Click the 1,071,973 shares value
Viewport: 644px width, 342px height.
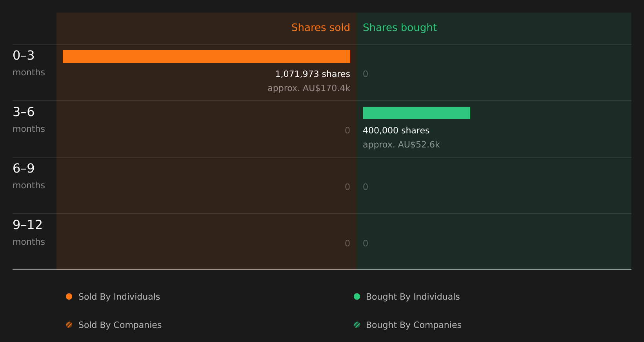click(x=313, y=74)
